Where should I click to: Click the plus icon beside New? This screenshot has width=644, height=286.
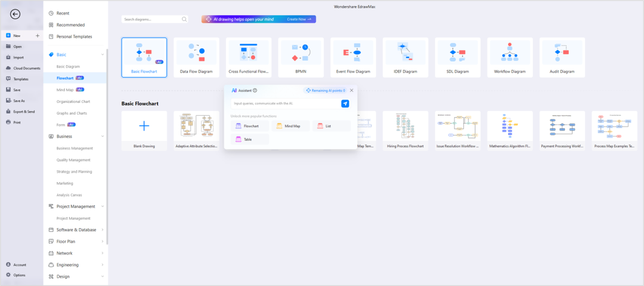38,36
